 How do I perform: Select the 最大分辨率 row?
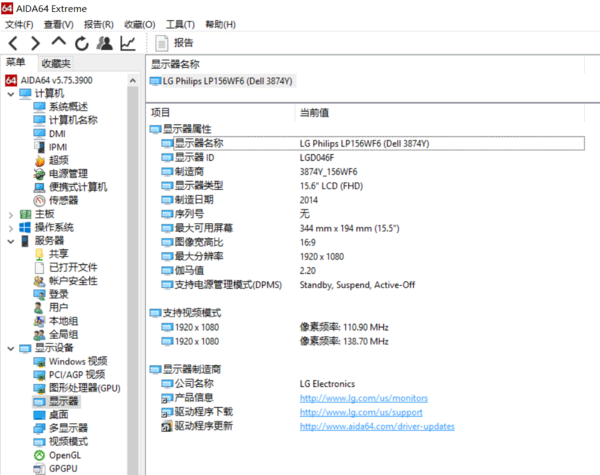coord(373,256)
